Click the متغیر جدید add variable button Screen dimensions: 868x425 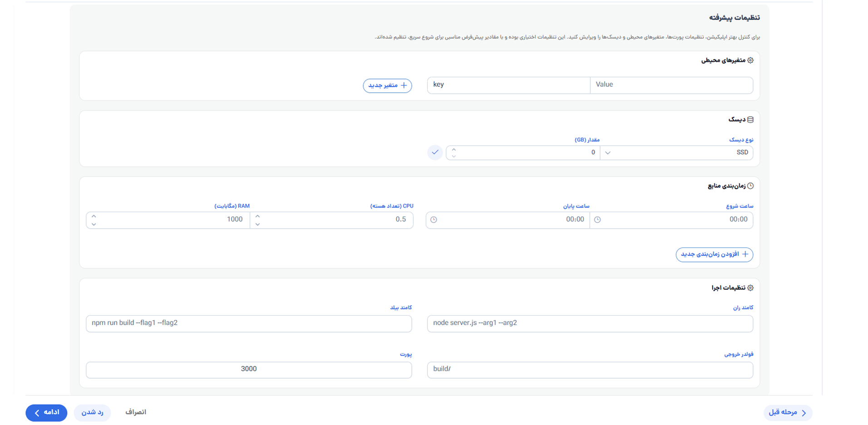pyautogui.click(x=387, y=85)
